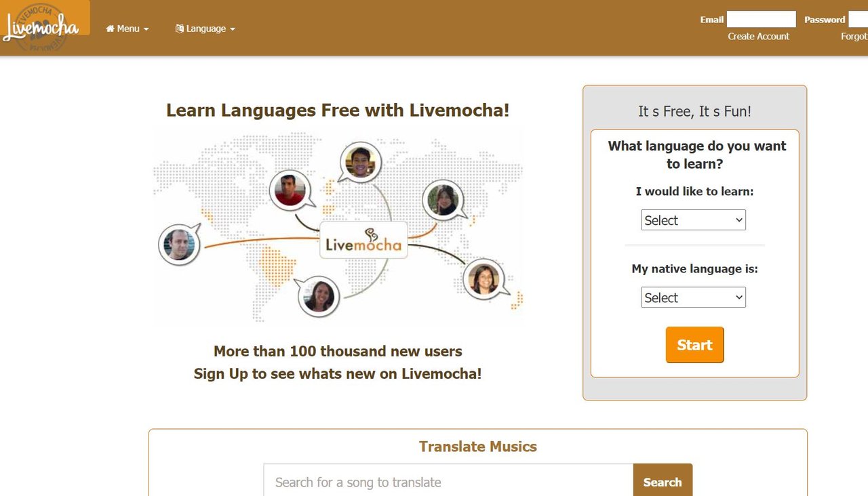Open the Create Account link

758,37
